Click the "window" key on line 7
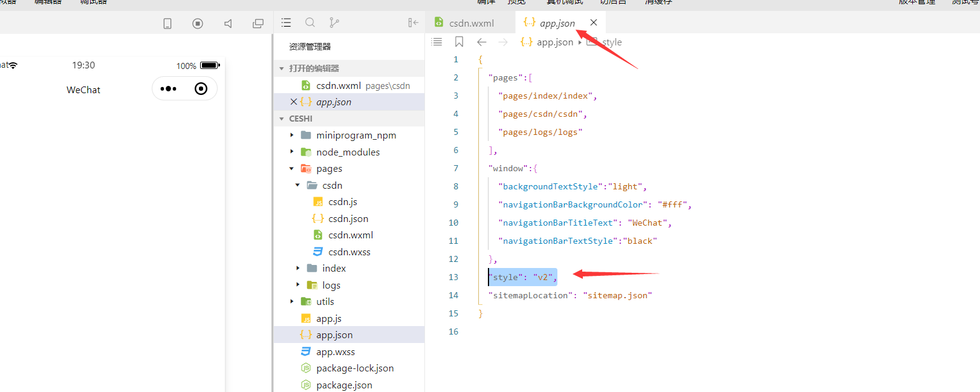The image size is (980, 392). (x=508, y=168)
